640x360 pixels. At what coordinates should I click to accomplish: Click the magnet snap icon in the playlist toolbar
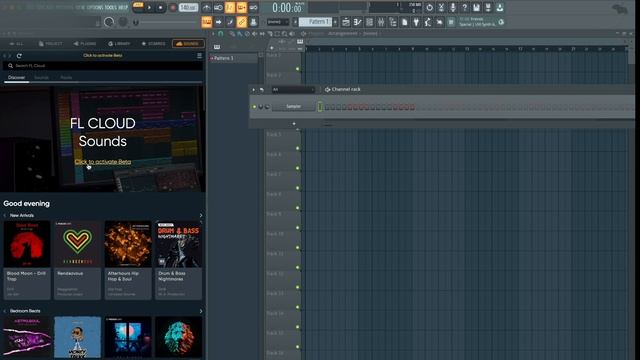tap(221, 33)
